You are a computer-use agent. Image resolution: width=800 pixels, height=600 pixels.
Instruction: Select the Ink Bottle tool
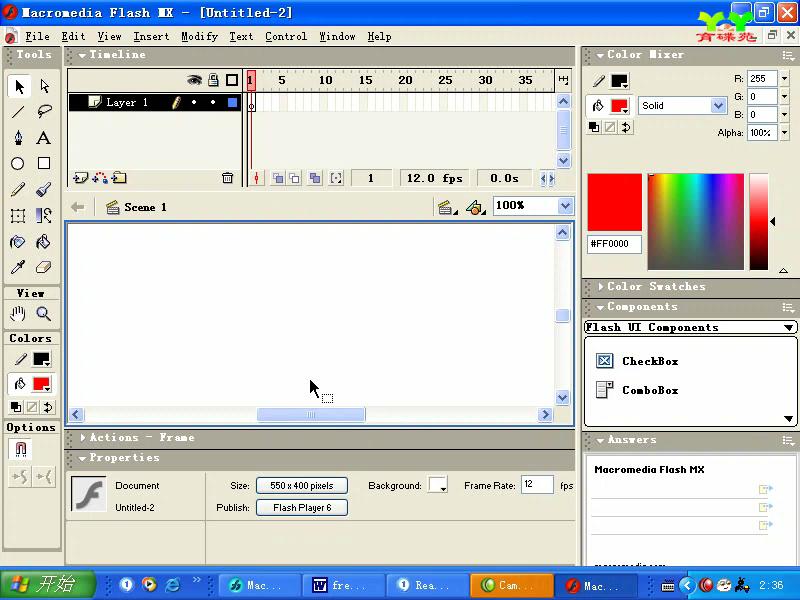pyautogui.click(x=18, y=241)
